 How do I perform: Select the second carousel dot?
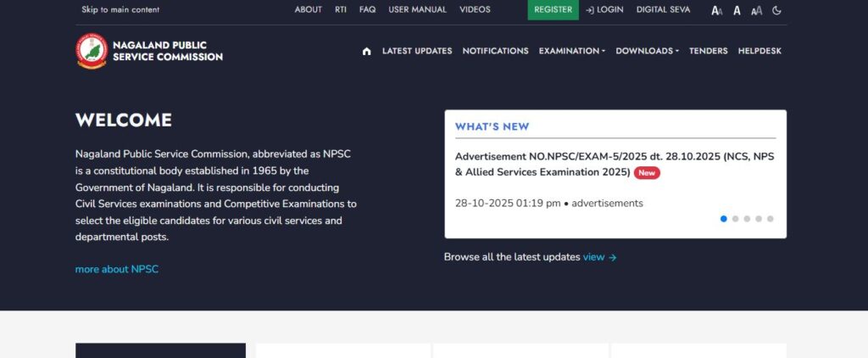[x=735, y=219]
